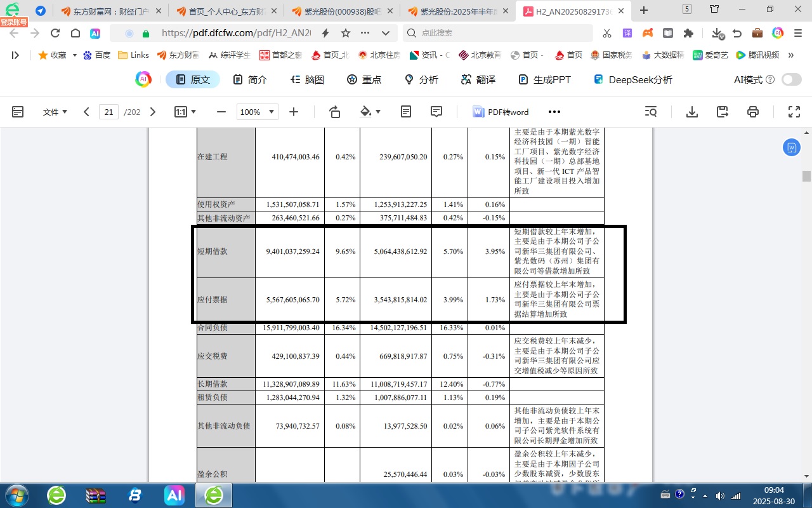Open the 收藏 favorites dropdown arrow
The width and height of the screenshot is (812, 508).
[x=74, y=55]
